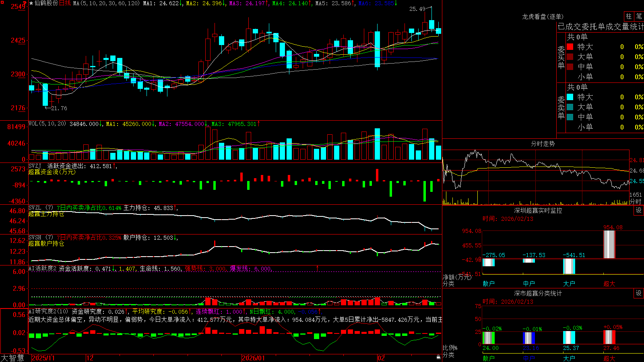Click the red 日线 period label

coord(65,3)
